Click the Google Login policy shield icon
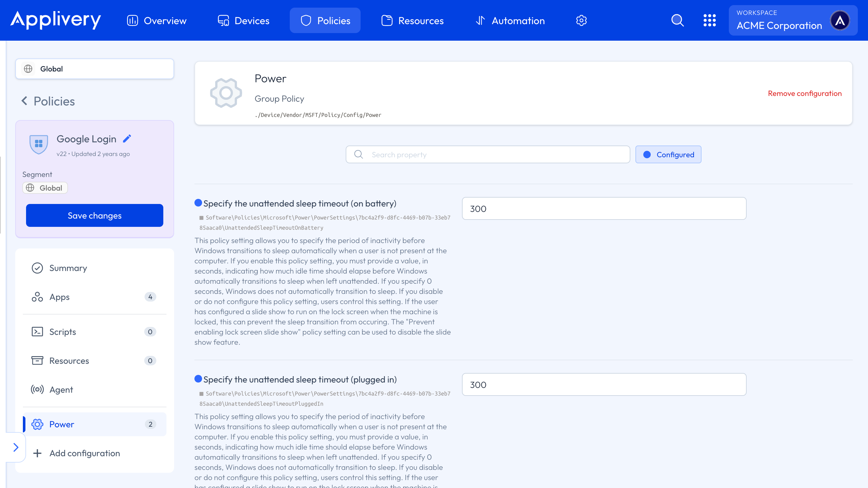Image resolution: width=868 pixels, height=488 pixels. 39,144
